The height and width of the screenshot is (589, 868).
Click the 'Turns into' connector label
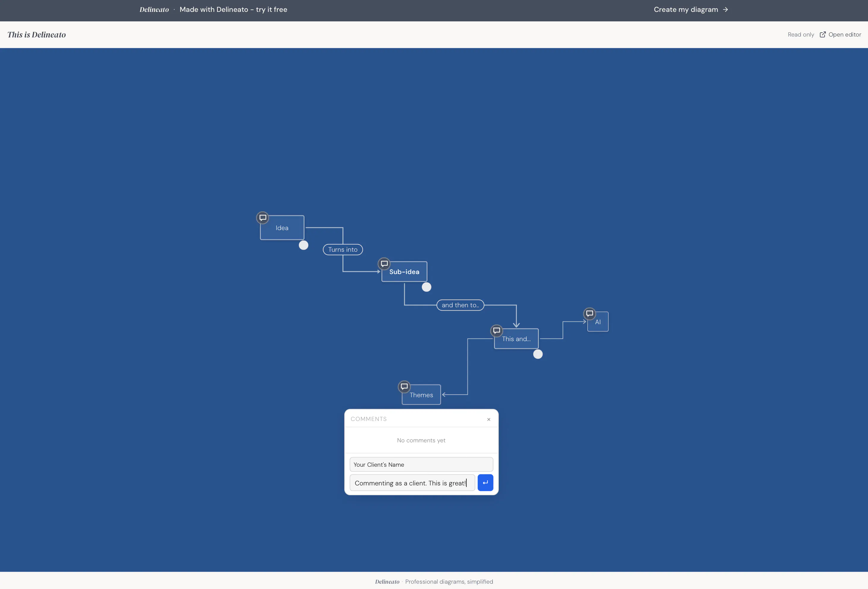[343, 250]
